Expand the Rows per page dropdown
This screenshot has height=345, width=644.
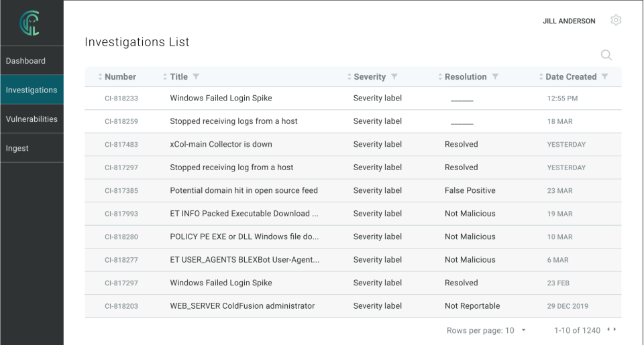(523, 330)
